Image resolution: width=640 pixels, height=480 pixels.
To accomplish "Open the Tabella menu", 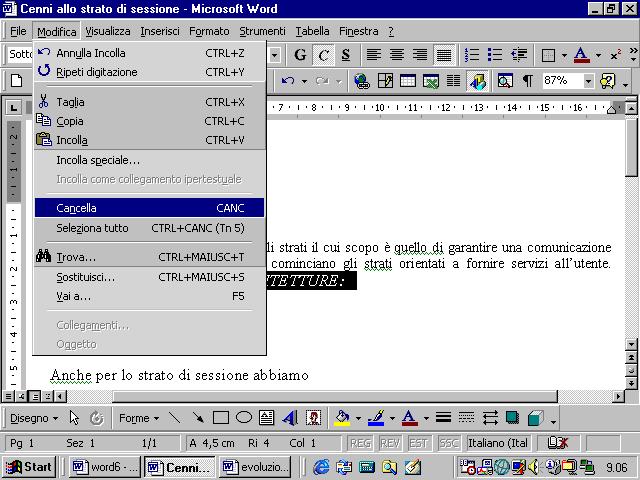I will click(x=312, y=31).
